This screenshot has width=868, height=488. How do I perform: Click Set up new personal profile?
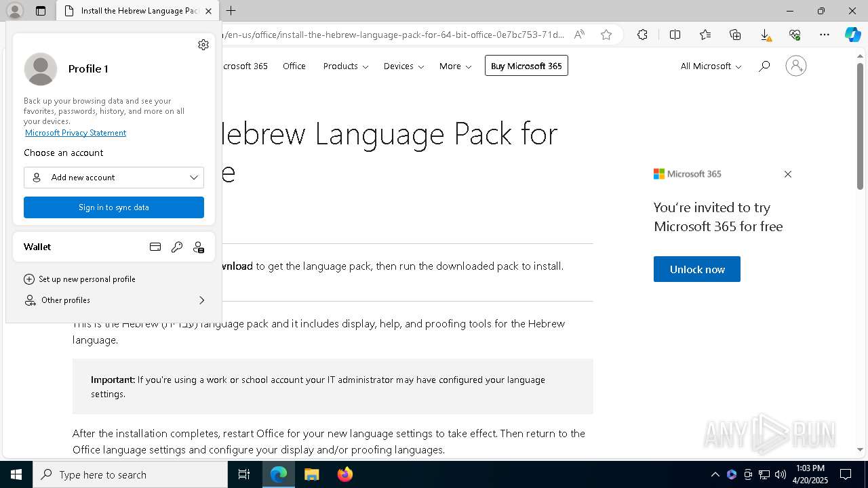(80, 279)
